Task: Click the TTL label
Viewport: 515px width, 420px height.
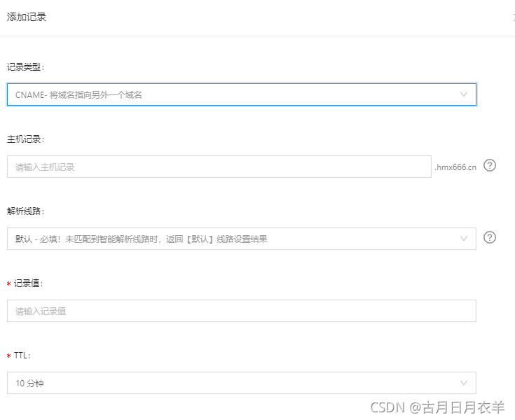Action: 22,356
